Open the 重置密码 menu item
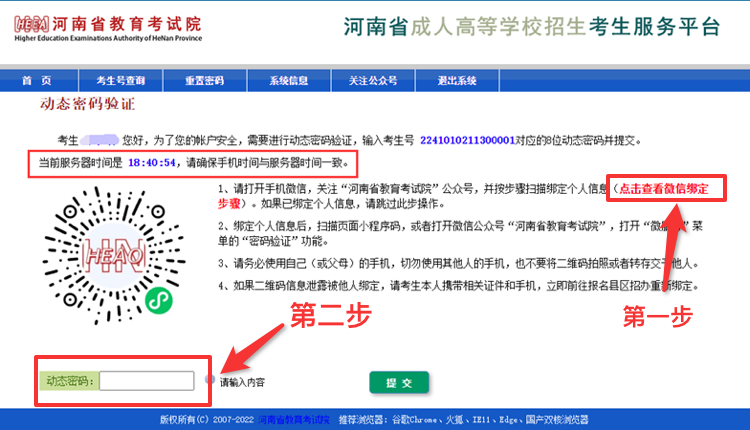Image resolution: width=750 pixels, height=430 pixels. click(x=205, y=80)
